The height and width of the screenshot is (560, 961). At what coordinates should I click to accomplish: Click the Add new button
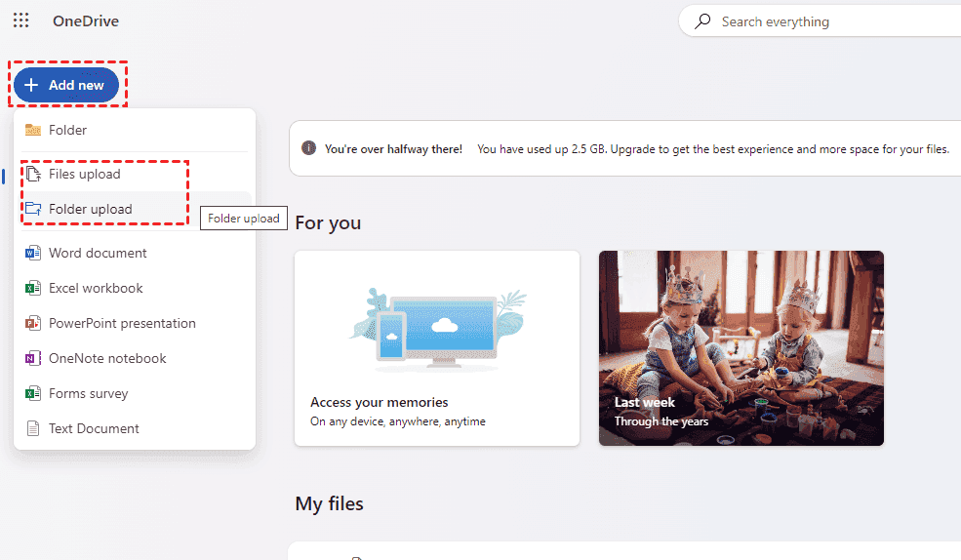point(66,85)
